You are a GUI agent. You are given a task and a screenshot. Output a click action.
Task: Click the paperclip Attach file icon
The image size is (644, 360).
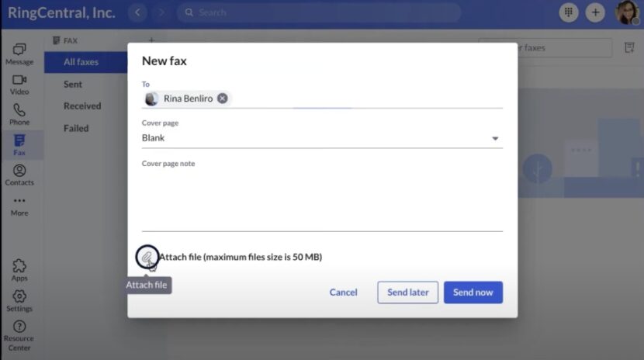tap(147, 257)
